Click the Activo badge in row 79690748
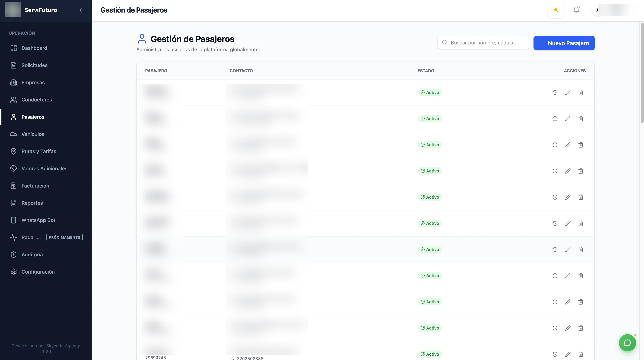Screen dimensions: 644x360 coord(429,354)
